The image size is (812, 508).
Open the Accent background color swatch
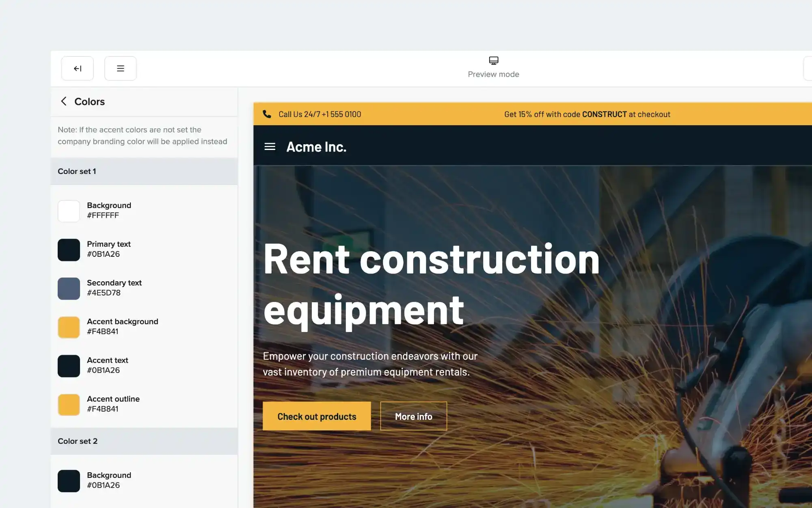tap(69, 327)
